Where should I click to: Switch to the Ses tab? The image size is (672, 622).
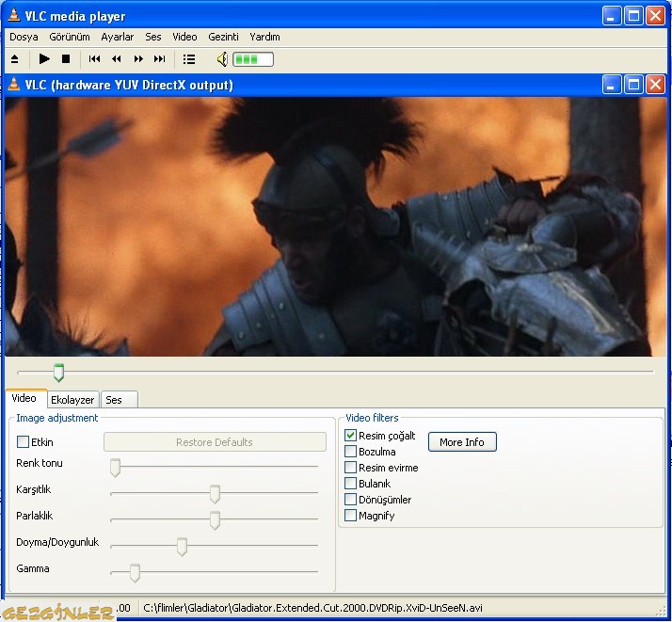click(120, 400)
